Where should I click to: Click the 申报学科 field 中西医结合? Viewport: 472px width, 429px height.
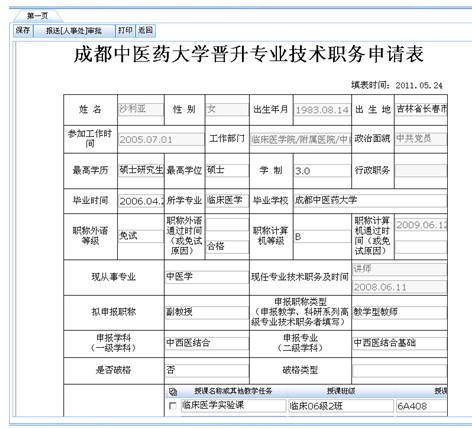(x=207, y=343)
